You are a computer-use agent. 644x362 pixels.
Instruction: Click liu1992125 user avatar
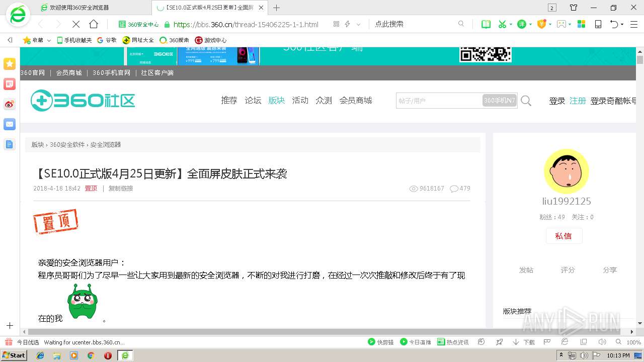pyautogui.click(x=567, y=171)
